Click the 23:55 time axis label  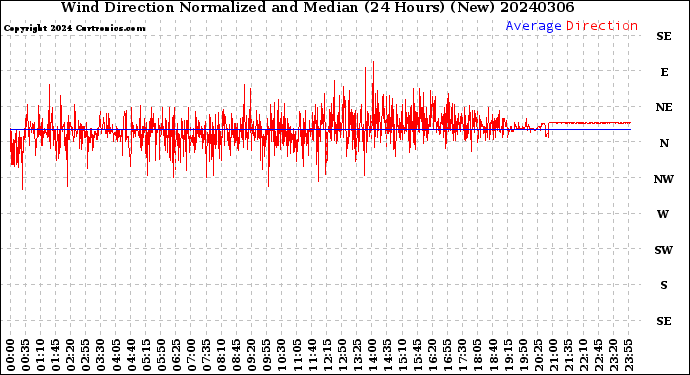pyautogui.click(x=628, y=355)
